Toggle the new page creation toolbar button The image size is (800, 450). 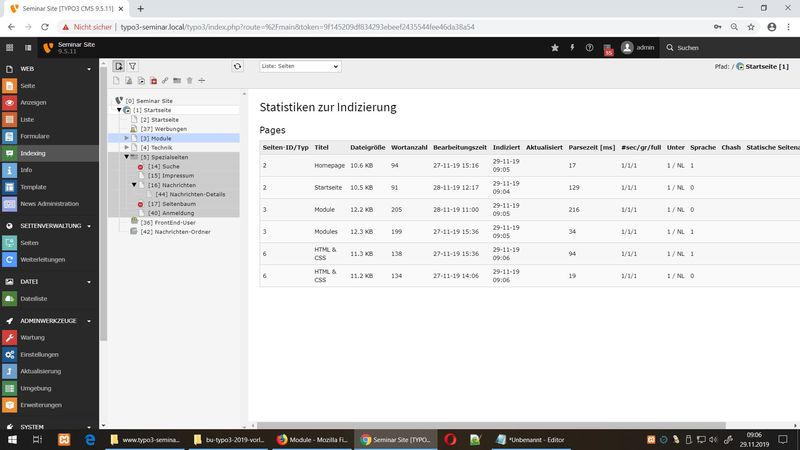[x=118, y=66]
